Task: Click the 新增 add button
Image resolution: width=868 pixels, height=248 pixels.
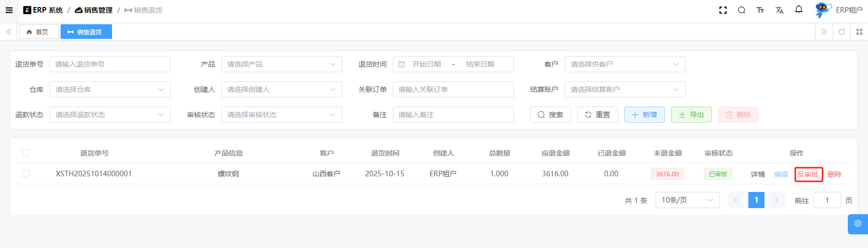Action: (644, 115)
